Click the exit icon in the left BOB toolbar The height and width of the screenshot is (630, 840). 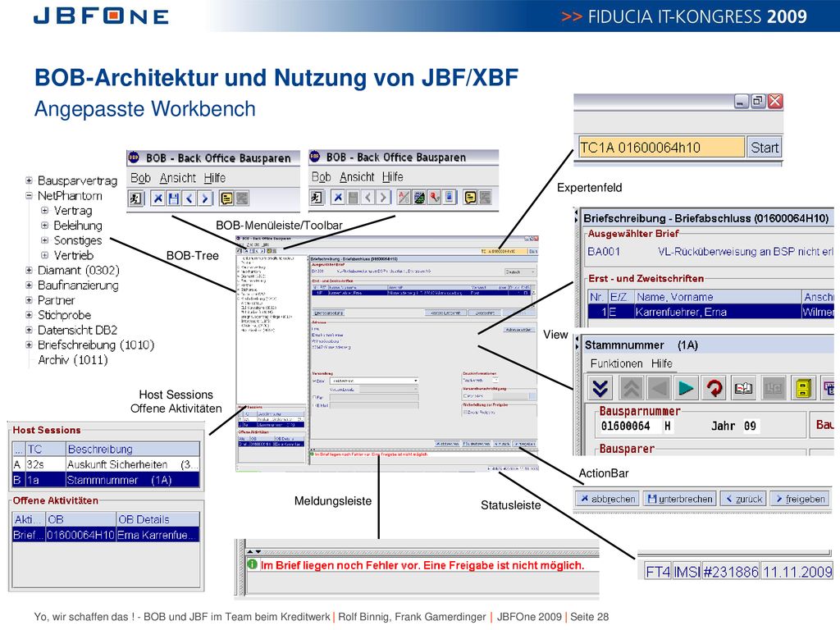coord(136,199)
